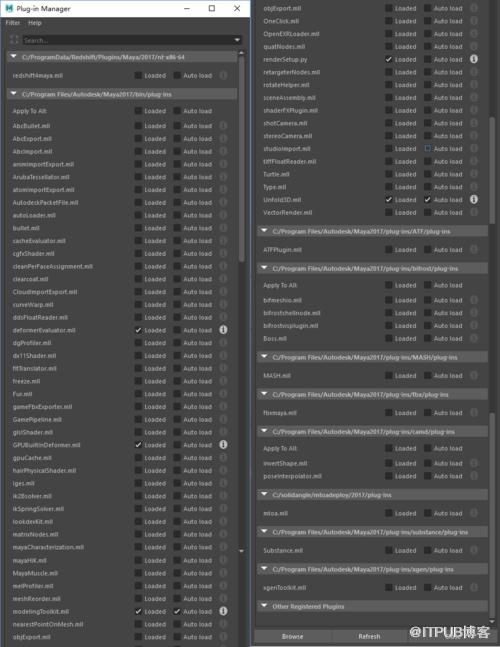The image size is (500, 647).
Task: Click info icon for redshift4maya.mll
Action: (223, 75)
